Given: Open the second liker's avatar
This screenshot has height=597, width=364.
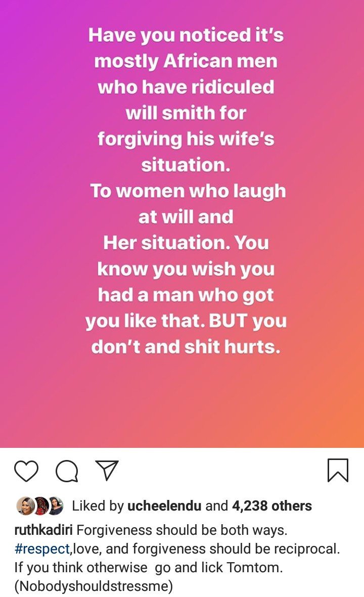Looking at the screenshot, I should pyautogui.click(x=41, y=506).
